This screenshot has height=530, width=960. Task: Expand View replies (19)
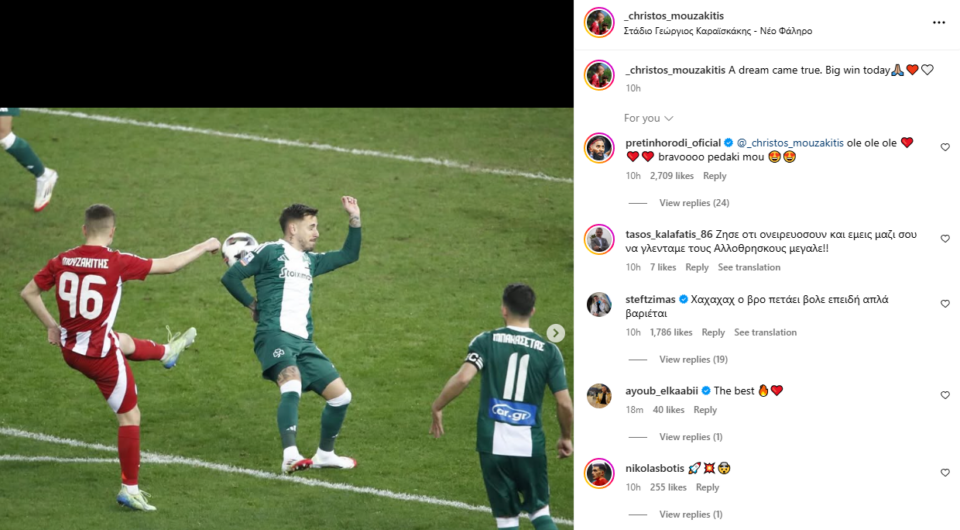[693, 359]
